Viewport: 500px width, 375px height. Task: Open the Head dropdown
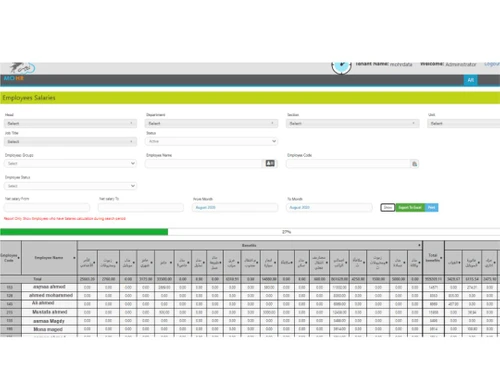[x=70, y=124]
